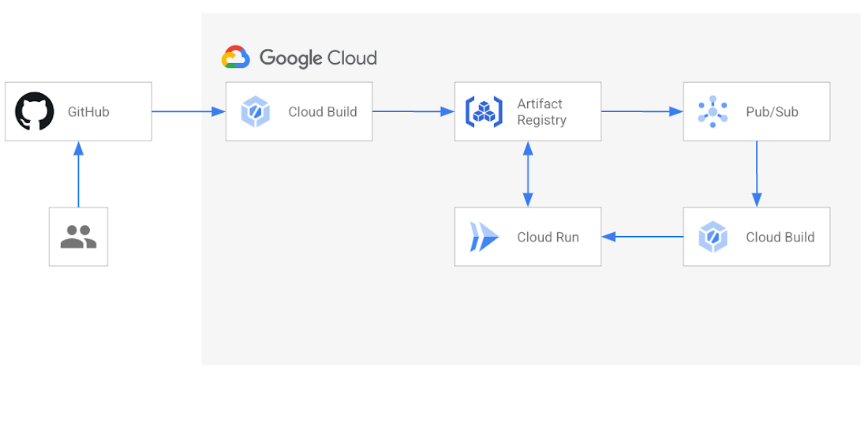Click the Cloud Build label beside Cloud Run

[780, 237]
